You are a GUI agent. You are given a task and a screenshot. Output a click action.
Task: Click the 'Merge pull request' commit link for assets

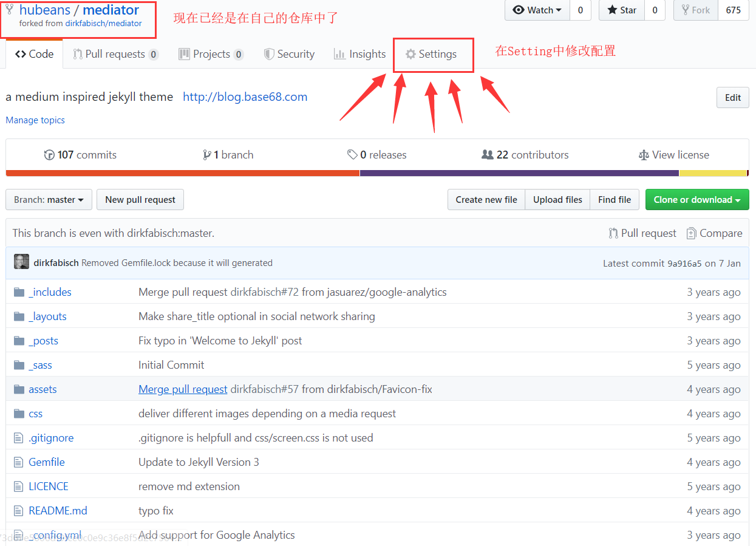point(183,389)
